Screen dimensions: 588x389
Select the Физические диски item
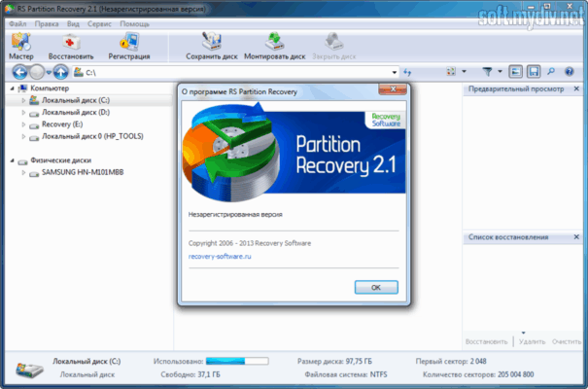coord(61,160)
